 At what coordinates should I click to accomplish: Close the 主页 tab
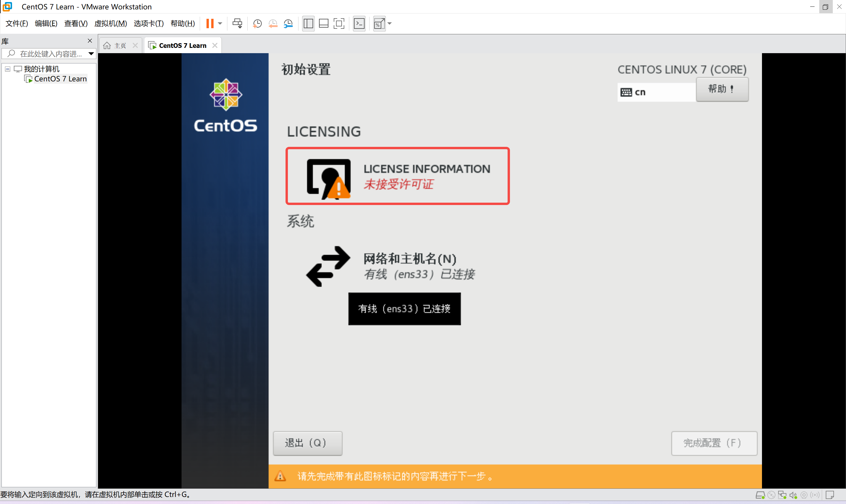point(135,45)
